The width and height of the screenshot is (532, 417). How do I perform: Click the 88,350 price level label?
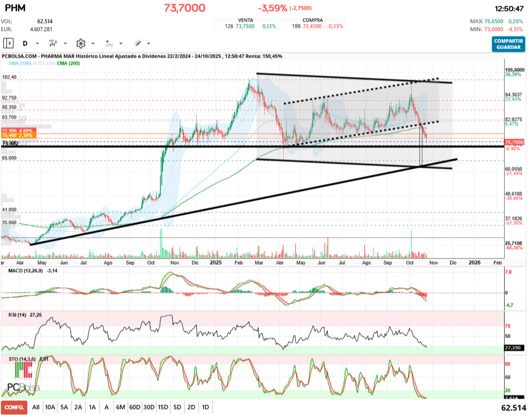coord(9,107)
